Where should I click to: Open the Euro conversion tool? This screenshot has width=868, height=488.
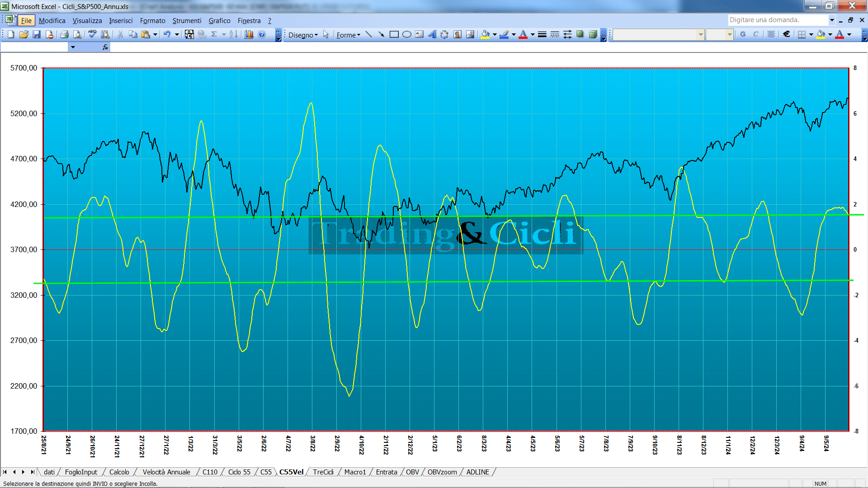point(189,34)
